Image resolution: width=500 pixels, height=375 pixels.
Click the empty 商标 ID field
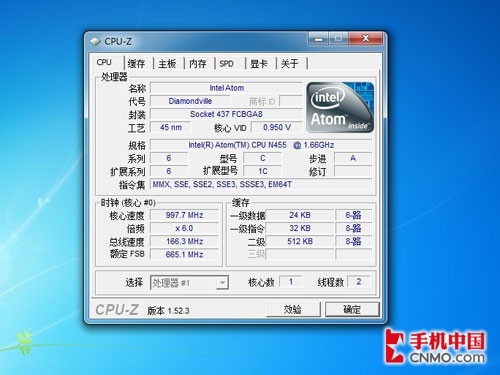coord(291,101)
